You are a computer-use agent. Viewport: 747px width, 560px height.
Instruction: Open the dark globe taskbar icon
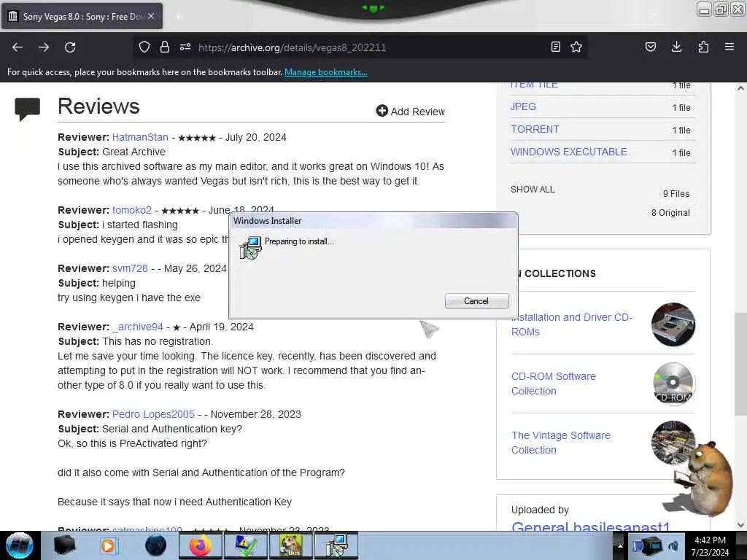click(x=155, y=545)
